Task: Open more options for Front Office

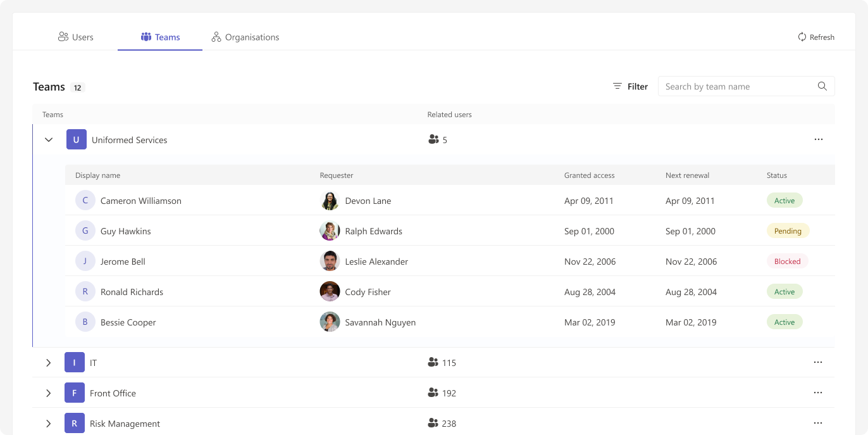Action: pos(817,393)
